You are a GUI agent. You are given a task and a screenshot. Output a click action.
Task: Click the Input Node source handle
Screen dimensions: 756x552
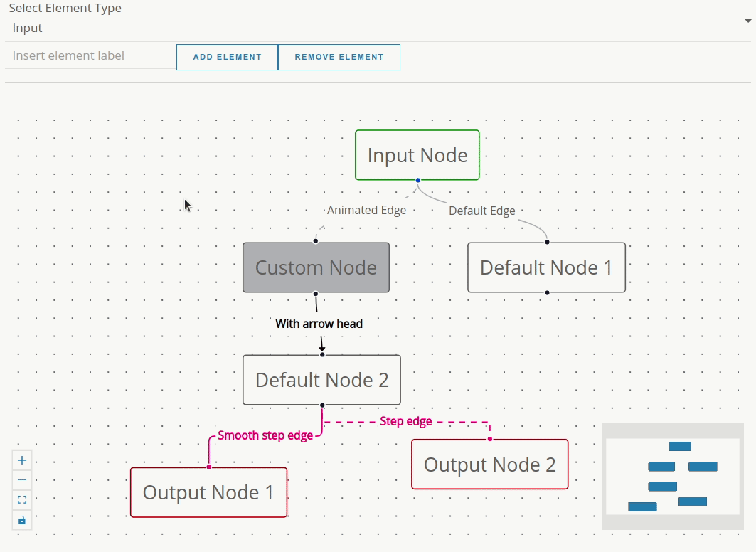[418, 180]
